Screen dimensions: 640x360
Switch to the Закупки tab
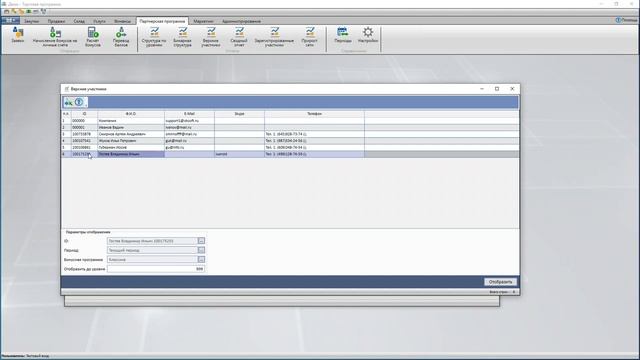point(31,21)
